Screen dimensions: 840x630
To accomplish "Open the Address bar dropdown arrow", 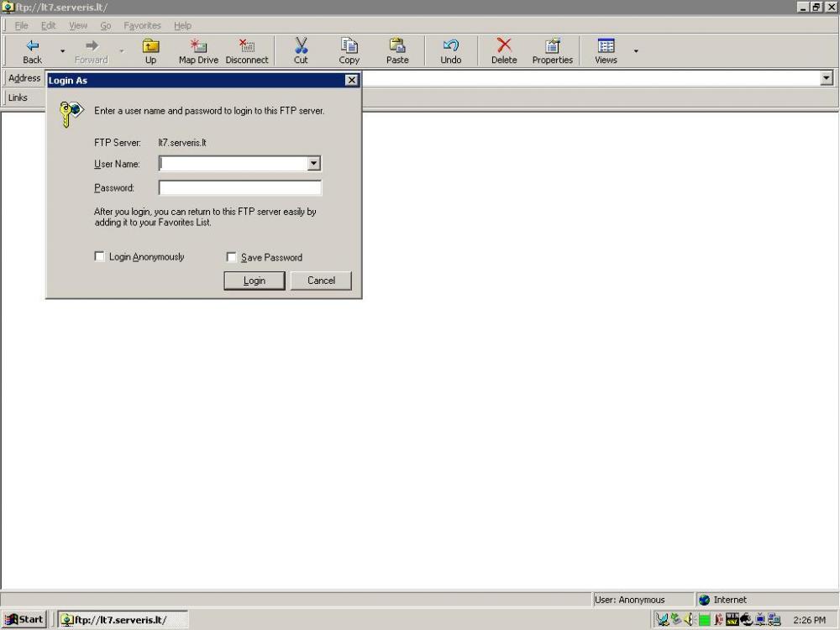I will (x=827, y=78).
